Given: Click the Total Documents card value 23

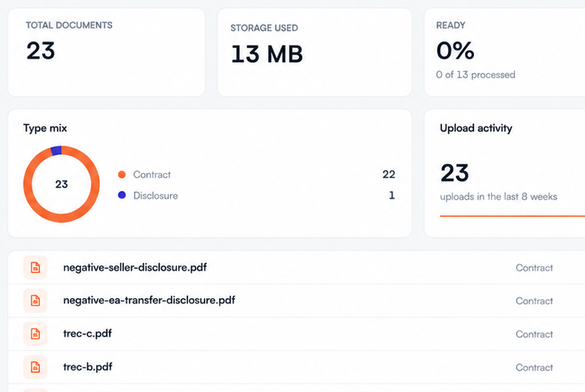Looking at the screenshot, I should pos(41,51).
